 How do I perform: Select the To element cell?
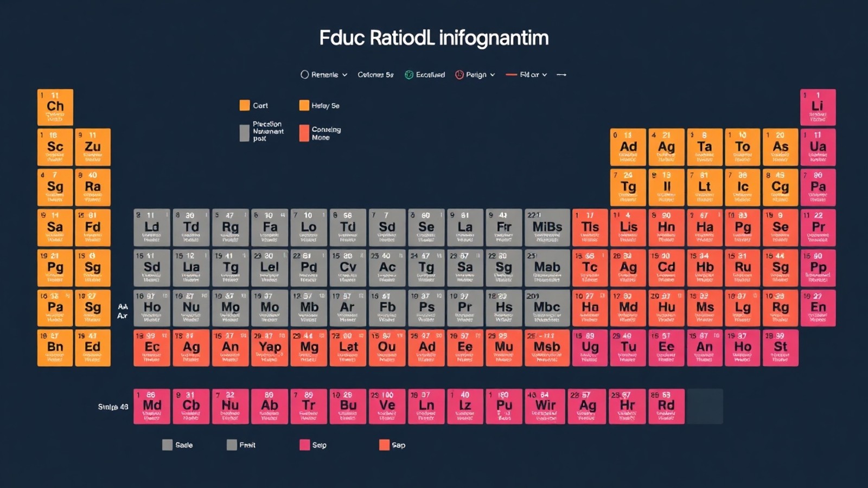tap(743, 147)
